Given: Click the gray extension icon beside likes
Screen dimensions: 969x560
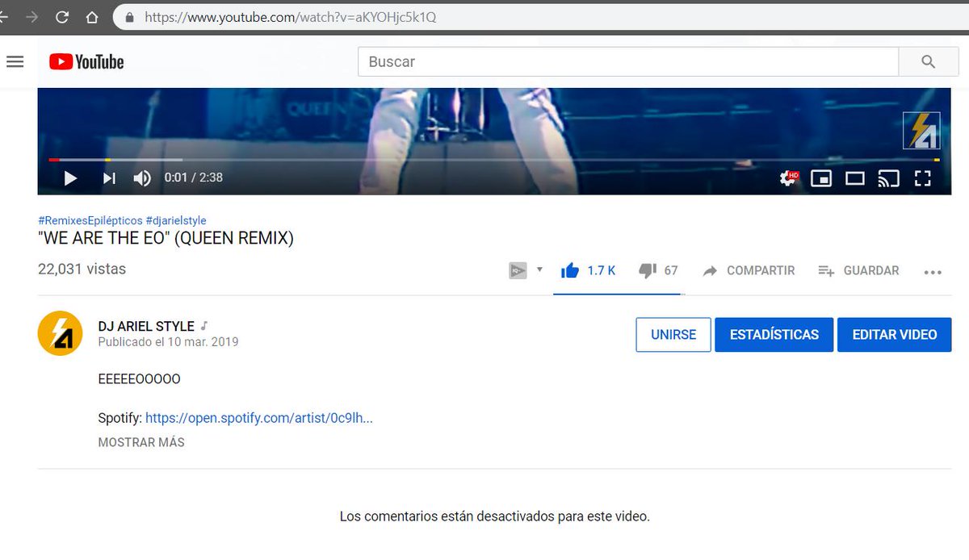Looking at the screenshot, I should tap(518, 270).
